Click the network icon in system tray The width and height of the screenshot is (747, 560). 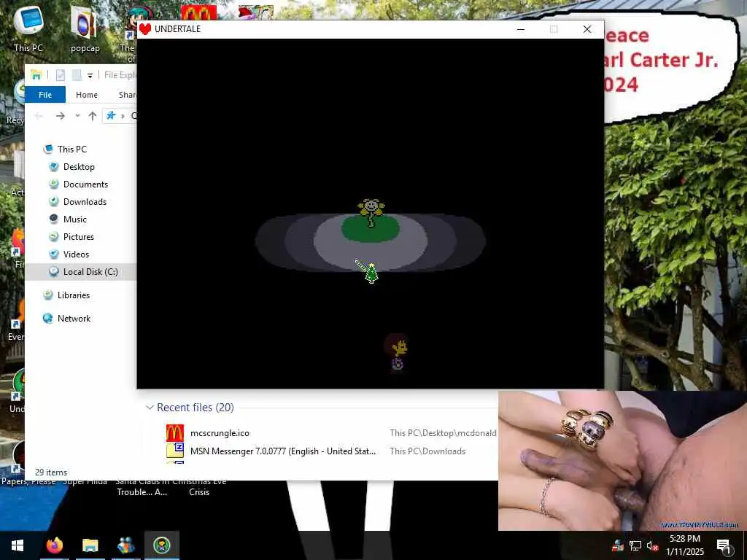(635, 545)
